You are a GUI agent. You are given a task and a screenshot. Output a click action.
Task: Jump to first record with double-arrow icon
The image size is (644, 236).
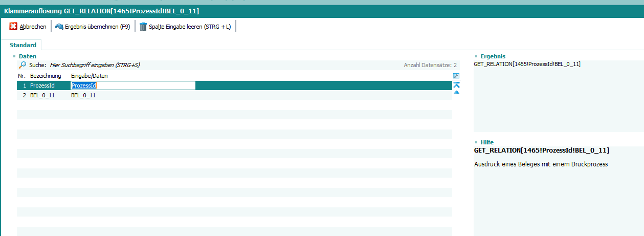(x=456, y=85)
